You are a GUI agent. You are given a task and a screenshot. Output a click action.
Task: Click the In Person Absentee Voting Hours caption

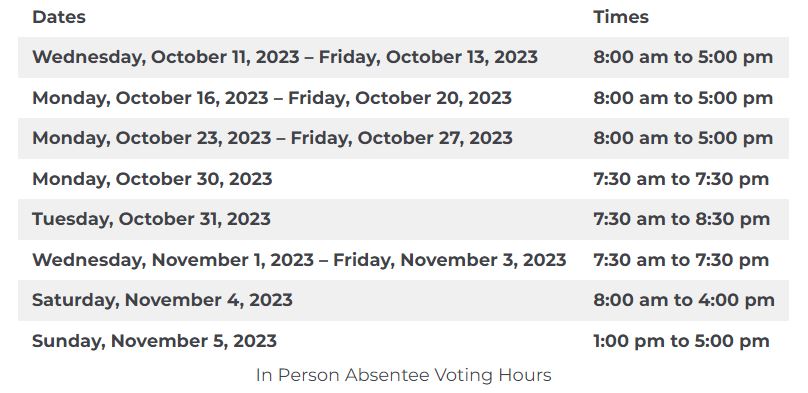[x=403, y=375]
